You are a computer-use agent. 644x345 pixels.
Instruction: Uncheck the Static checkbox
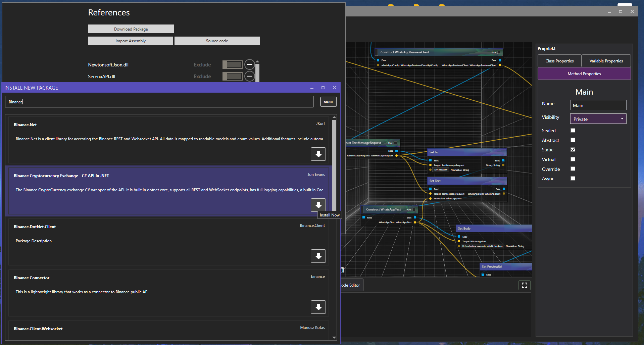pyautogui.click(x=573, y=150)
